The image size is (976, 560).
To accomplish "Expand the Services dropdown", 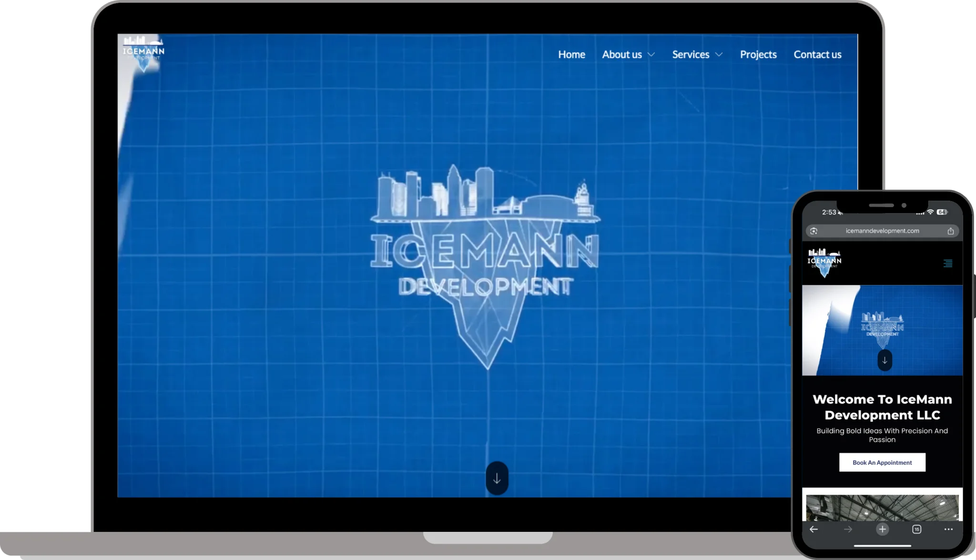I will 691,54.
